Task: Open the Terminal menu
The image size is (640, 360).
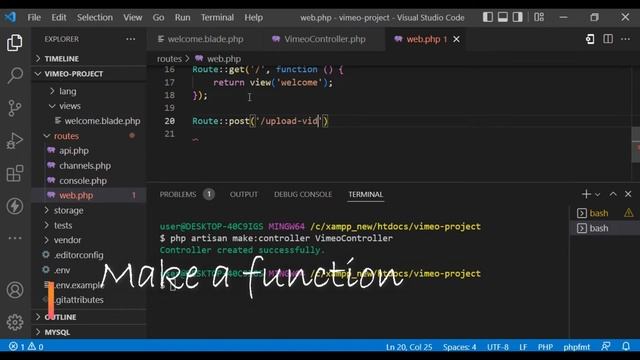Action: 217,18
